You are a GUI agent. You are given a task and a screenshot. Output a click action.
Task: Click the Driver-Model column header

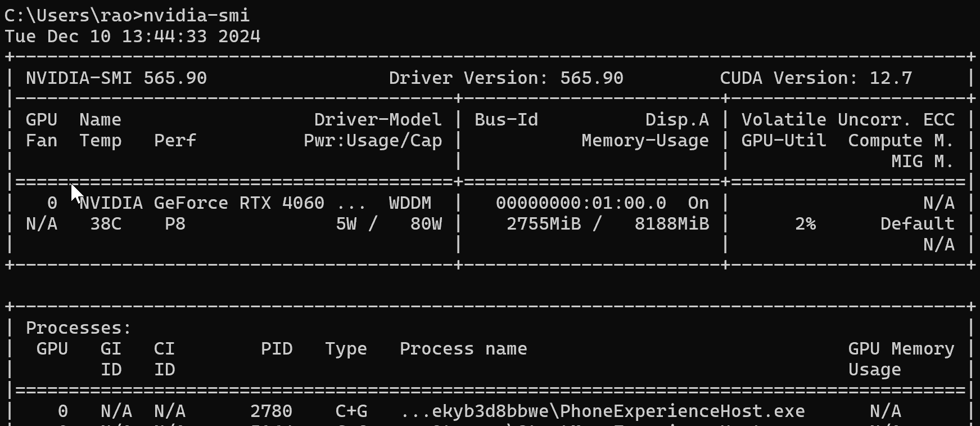(x=377, y=119)
